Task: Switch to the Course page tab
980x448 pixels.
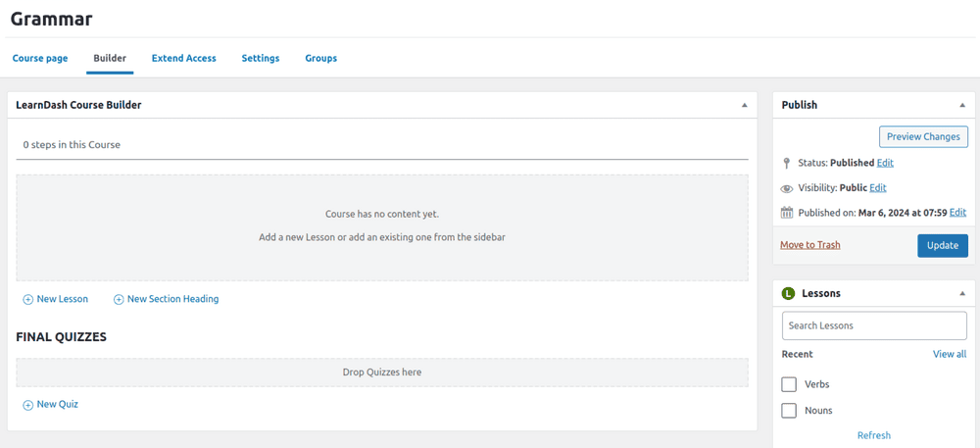Action: point(40,59)
